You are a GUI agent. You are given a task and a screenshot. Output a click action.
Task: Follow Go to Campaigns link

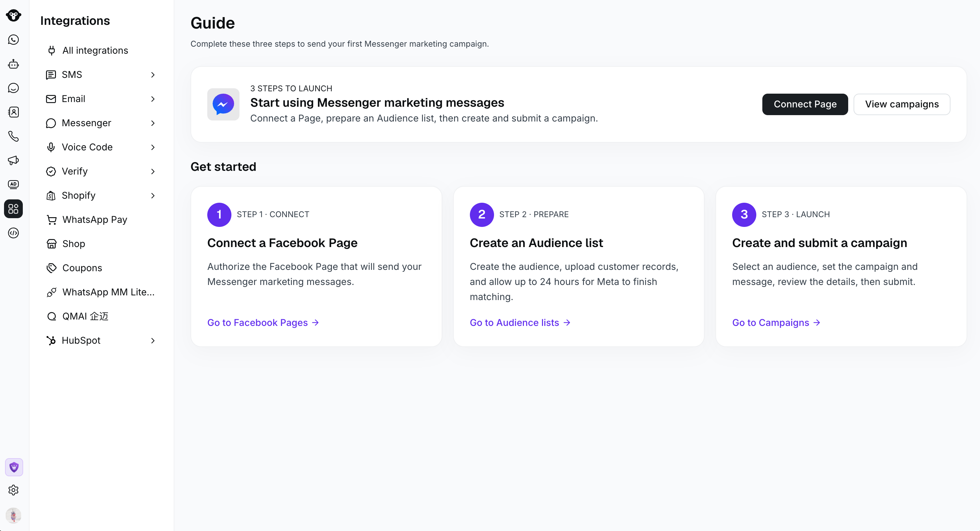[776, 323]
